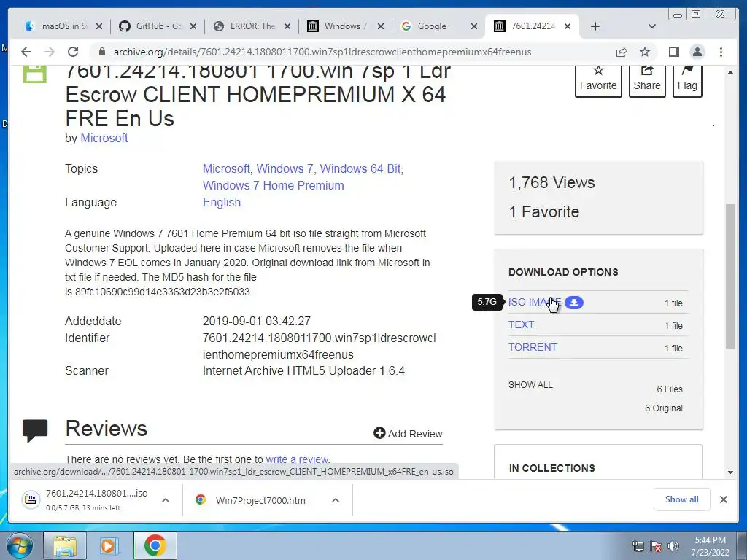Click the scroll up arrow
This screenshot has height=560, width=747.
point(730,72)
